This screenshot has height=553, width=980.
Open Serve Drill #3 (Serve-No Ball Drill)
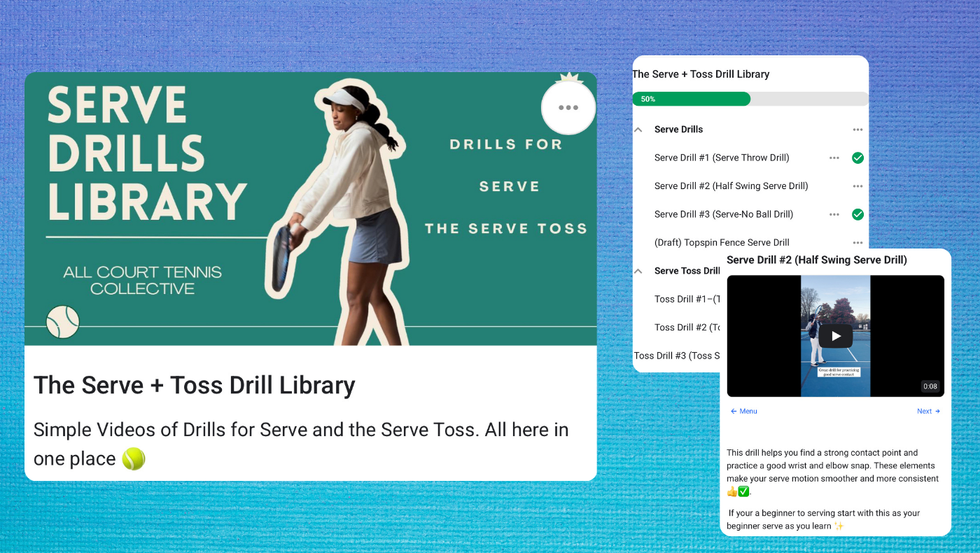724,214
